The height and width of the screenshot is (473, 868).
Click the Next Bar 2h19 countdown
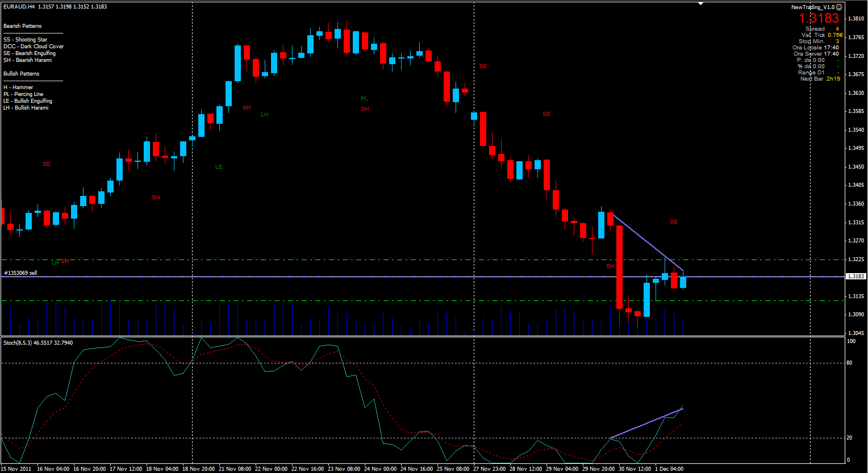(820, 79)
